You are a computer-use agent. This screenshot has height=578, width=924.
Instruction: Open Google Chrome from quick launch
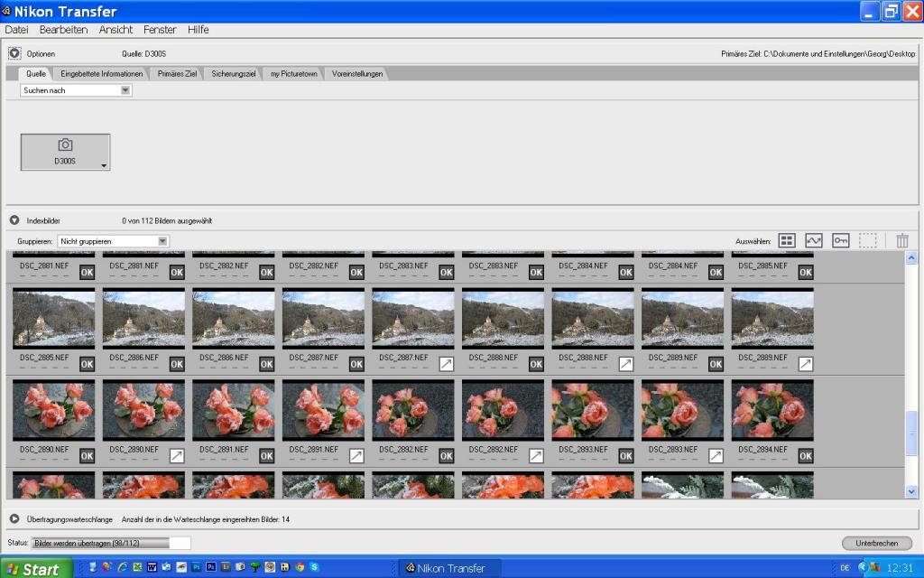pos(300,567)
